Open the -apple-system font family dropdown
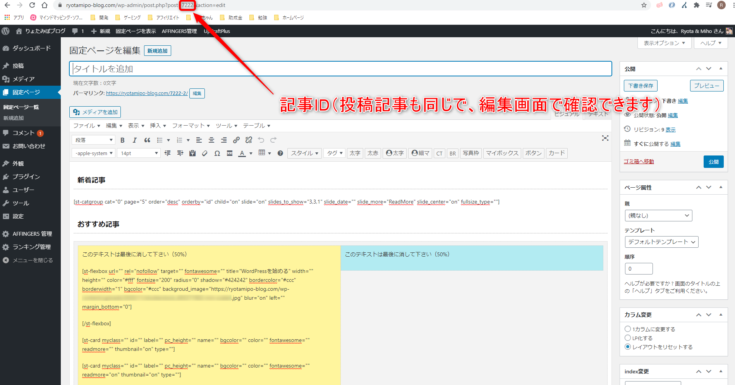Screen dimensions: 735x385 pyautogui.click(x=94, y=153)
